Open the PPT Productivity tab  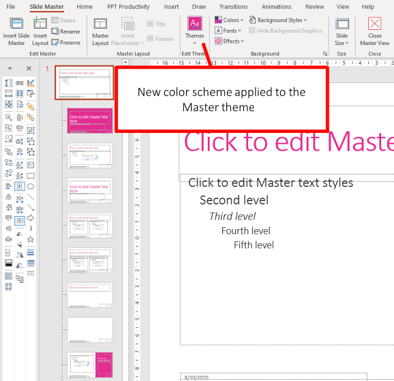[x=128, y=6]
